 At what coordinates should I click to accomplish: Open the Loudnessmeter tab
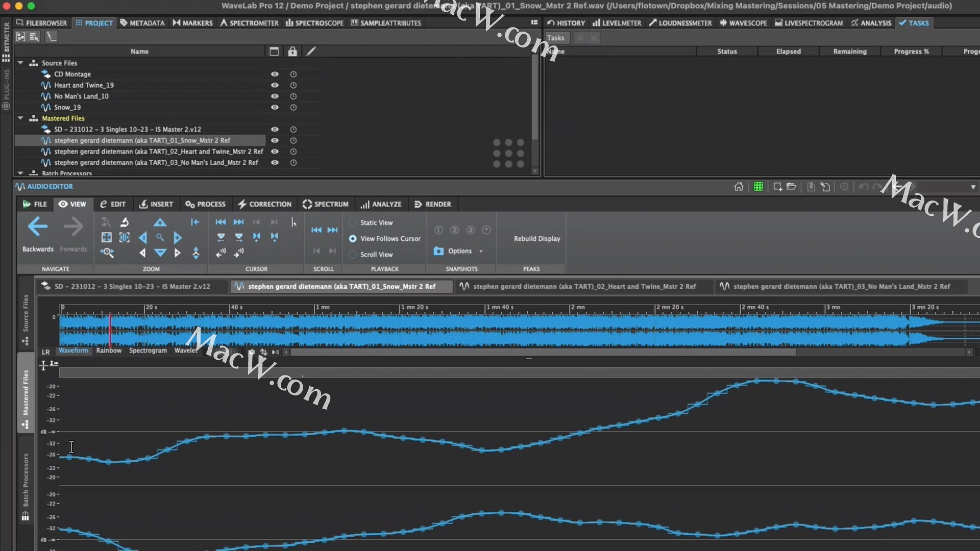[680, 23]
